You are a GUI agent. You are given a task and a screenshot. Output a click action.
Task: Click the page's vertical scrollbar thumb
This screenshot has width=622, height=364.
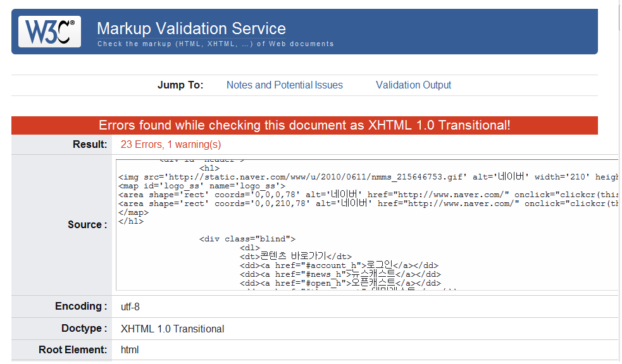coord(619,16)
